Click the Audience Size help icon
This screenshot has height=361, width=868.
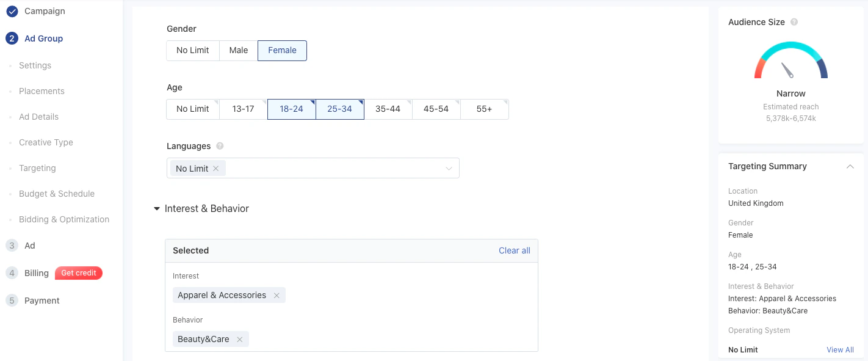pos(794,22)
